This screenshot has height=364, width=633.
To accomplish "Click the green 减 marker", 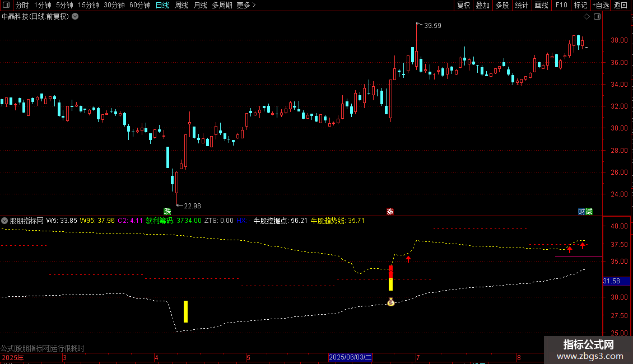I will click(589, 212).
